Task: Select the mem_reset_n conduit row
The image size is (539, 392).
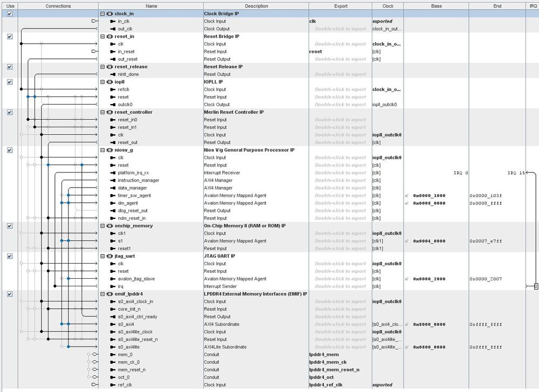Action: [x=271, y=370]
